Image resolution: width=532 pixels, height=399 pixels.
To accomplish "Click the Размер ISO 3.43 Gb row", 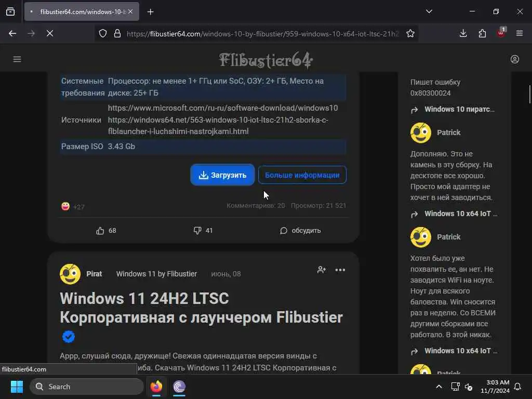I will [203, 147].
